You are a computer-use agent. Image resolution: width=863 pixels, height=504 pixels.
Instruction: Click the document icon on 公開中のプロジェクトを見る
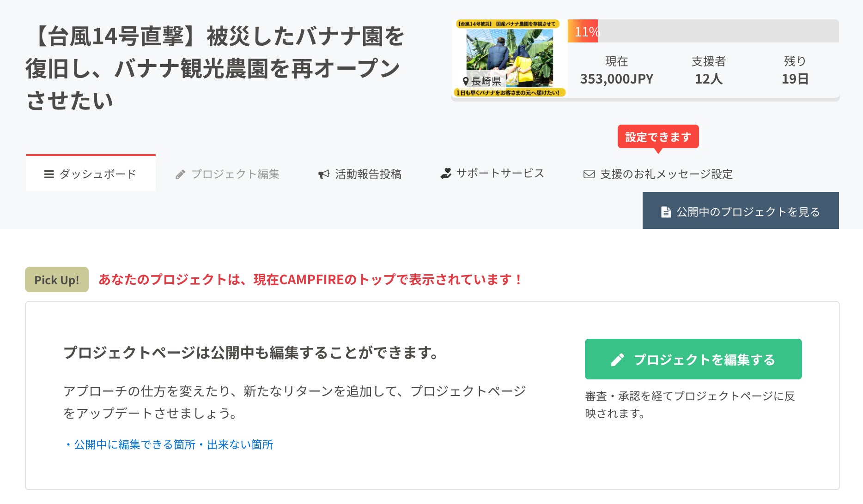pyautogui.click(x=666, y=212)
